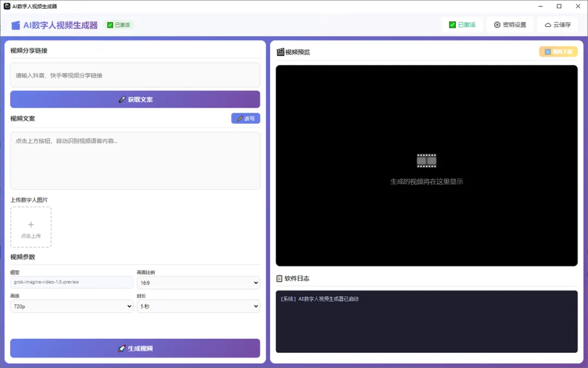Click the 模型 field grok-imagine-video-1.5-preview
The image size is (588, 368).
click(x=72, y=282)
